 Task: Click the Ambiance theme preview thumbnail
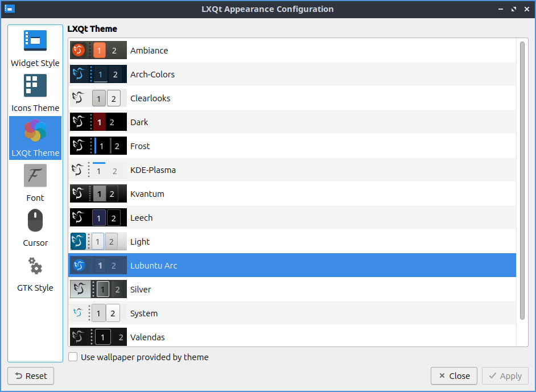point(98,51)
